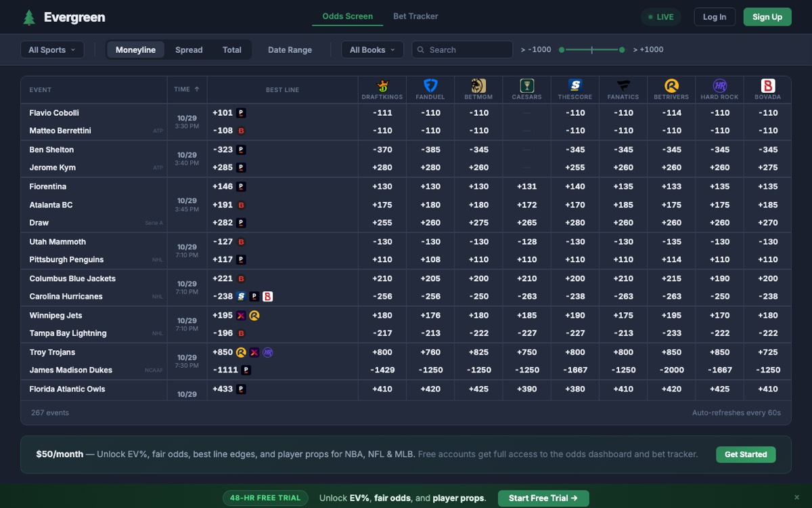
Task: Click the Hard Rock logo in the table header
Action: (720, 86)
